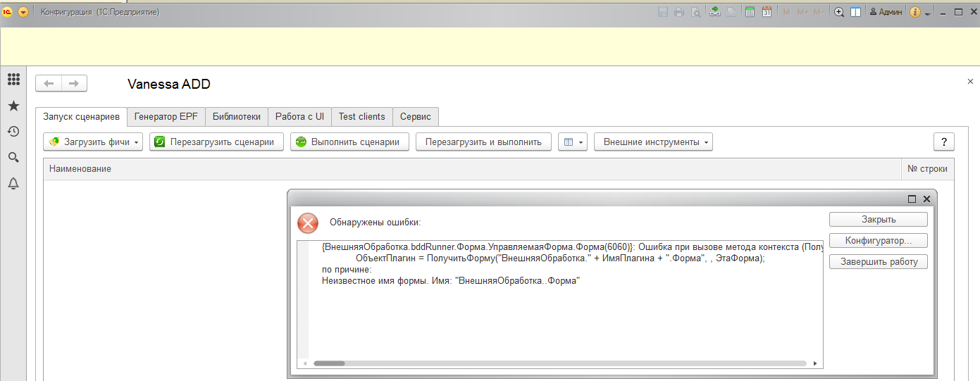This screenshot has width=980, height=381.
Task: Click the text по причине:
Action: coord(346,270)
